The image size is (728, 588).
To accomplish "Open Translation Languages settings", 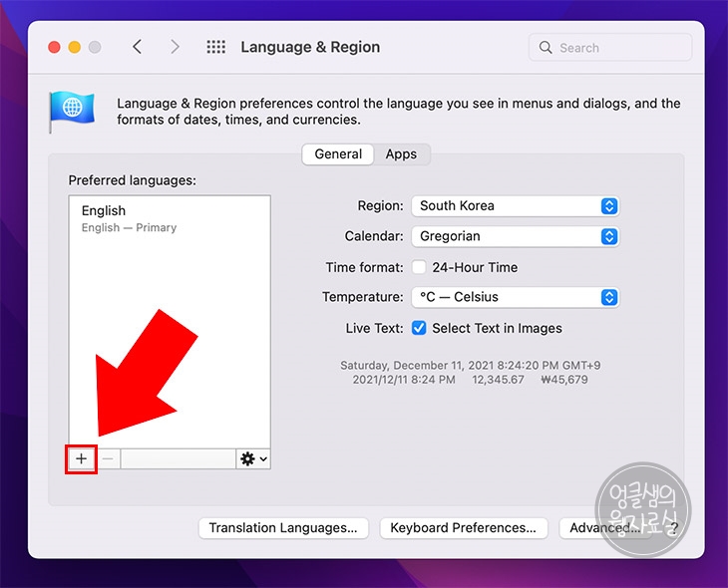I will pyautogui.click(x=283, y=528).
